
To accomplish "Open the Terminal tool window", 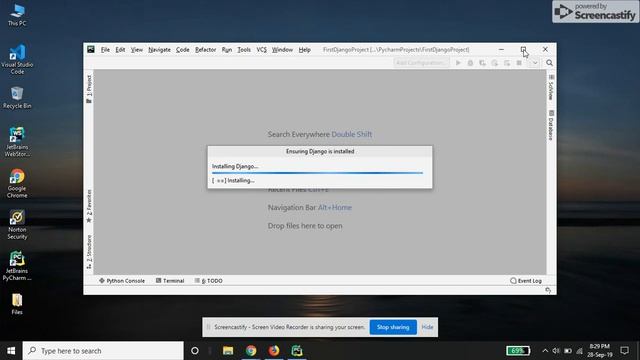I will 170,281.
